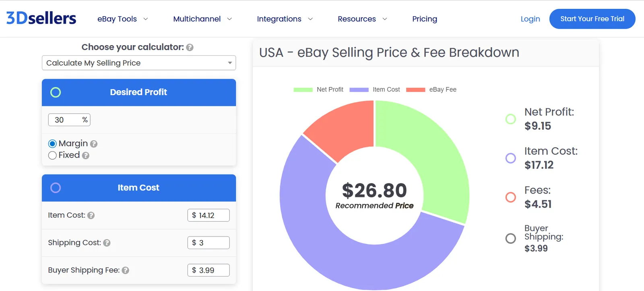Select the Fixed profit option
The width and height of the screenshot is (644, 291).
[x=52, y=155]
